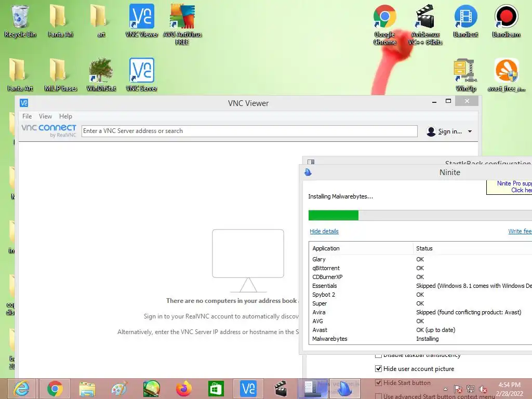Screen dimensions: 532x399
Task: Open Internet Explorer from the taskbar
Action: click(21, 389)
